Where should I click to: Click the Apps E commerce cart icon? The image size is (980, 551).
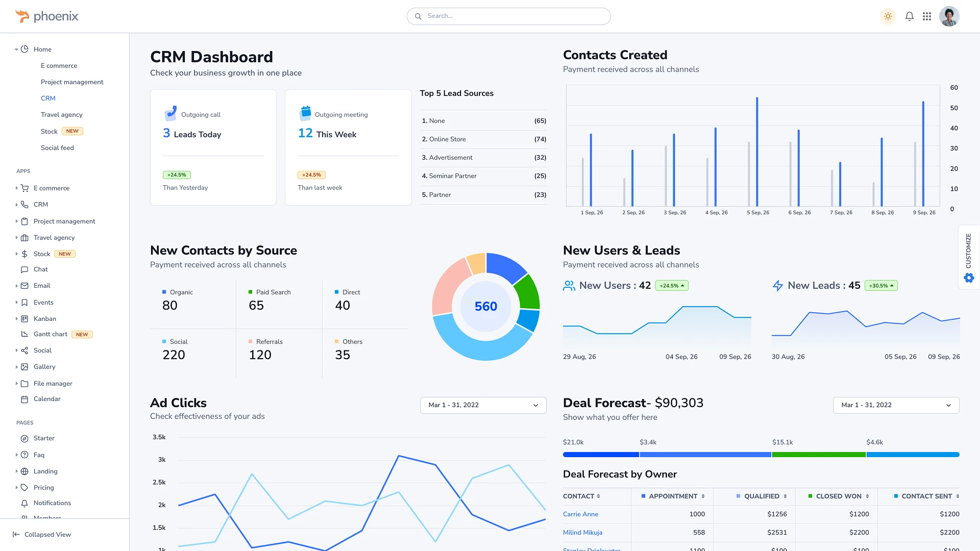(24, 188)
